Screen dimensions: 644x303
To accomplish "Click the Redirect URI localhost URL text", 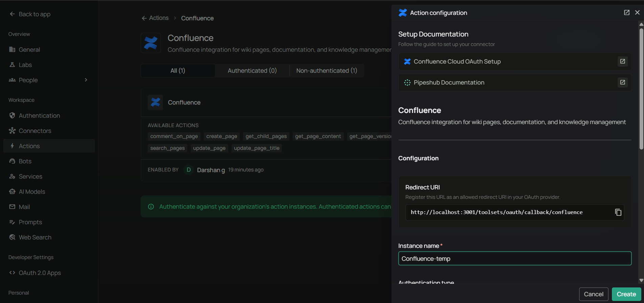I will [x=497, y=212].
